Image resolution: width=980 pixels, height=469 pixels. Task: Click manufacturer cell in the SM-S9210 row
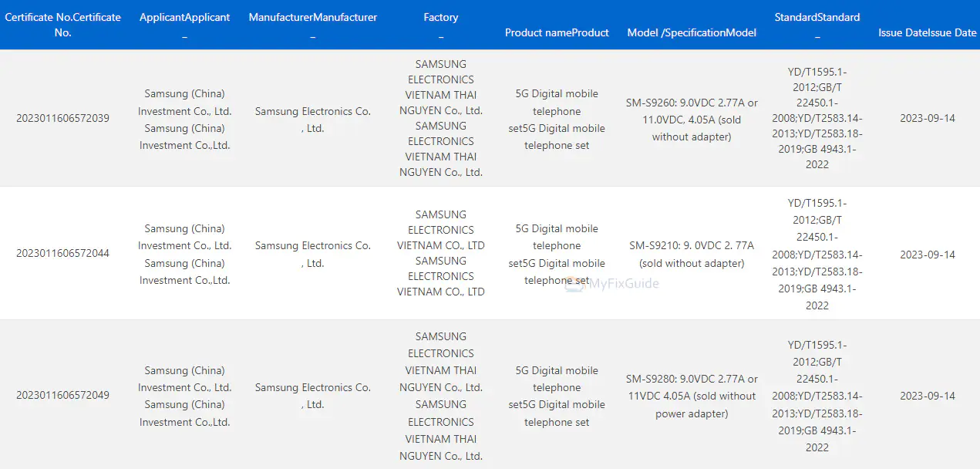(x=312, y=254)
